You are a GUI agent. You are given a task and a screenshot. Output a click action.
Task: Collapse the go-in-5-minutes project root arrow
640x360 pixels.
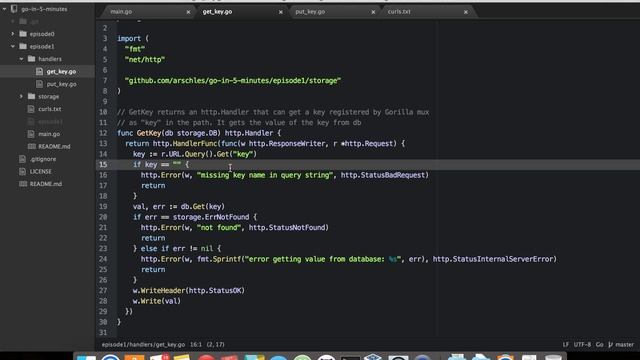[4, 9]
